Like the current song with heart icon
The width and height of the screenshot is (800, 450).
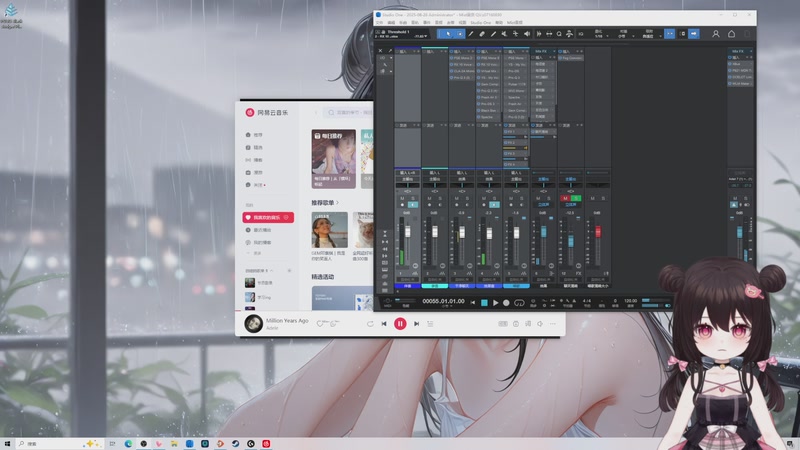tap(320, 323)
